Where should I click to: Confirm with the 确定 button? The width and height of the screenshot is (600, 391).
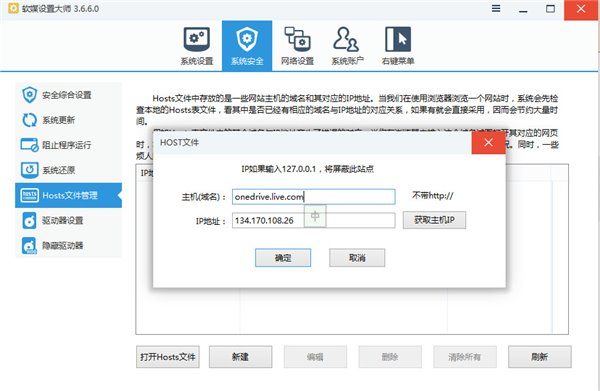click(x=283, y=258)
